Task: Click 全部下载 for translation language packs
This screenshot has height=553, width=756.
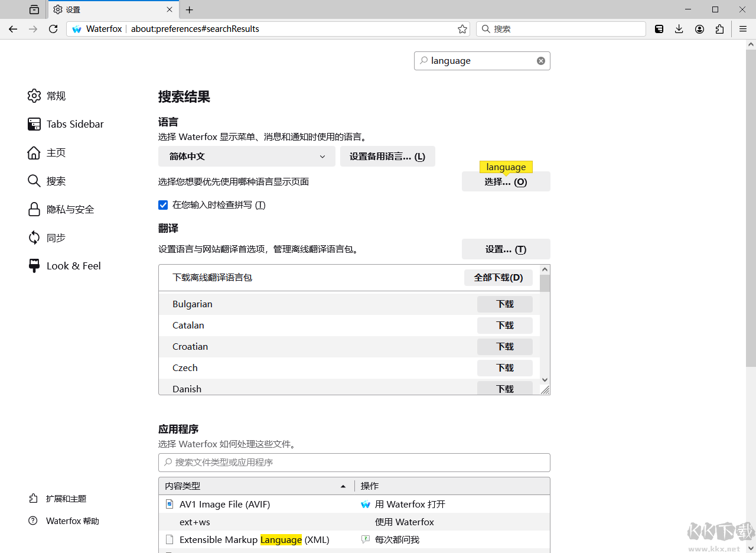Action: (498, 277)
